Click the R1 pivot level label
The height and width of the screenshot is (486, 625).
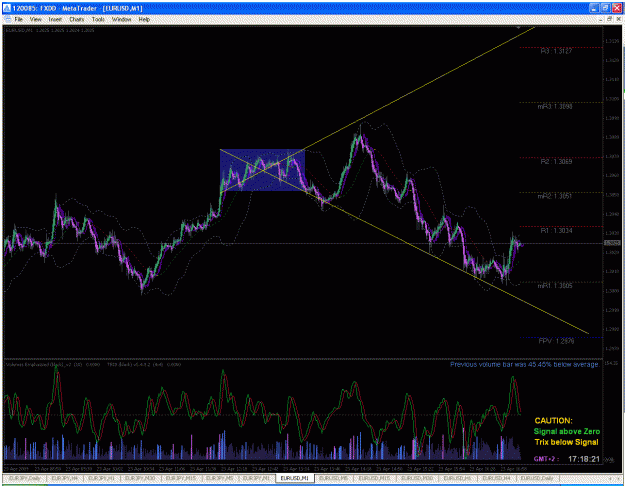tap(556, 230)
